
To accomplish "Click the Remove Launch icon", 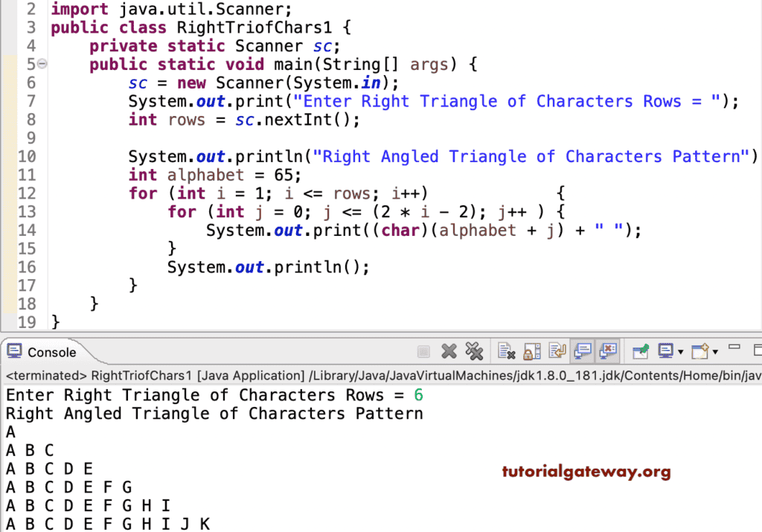I will coord(447,351).
